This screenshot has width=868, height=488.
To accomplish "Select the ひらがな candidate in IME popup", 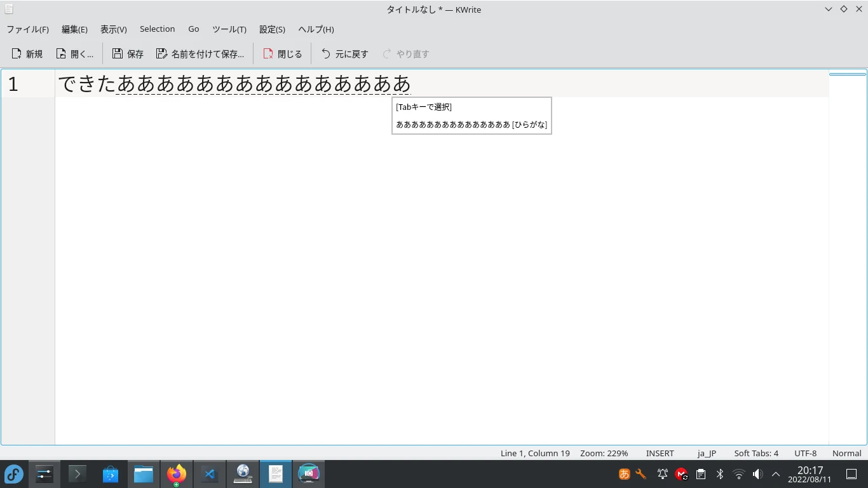I will tap(471, 125).
